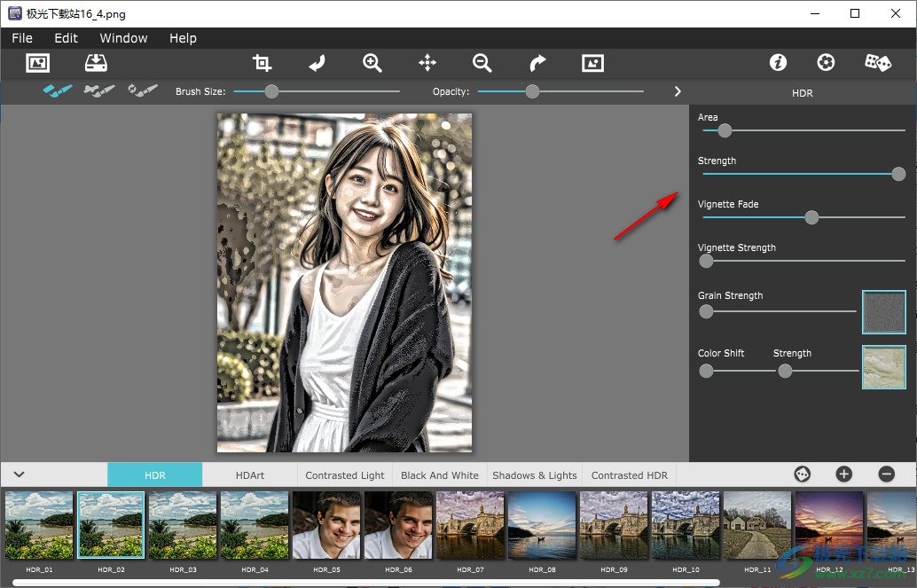
Task: Open the Window menu
Action: click(x=123, y=38)
